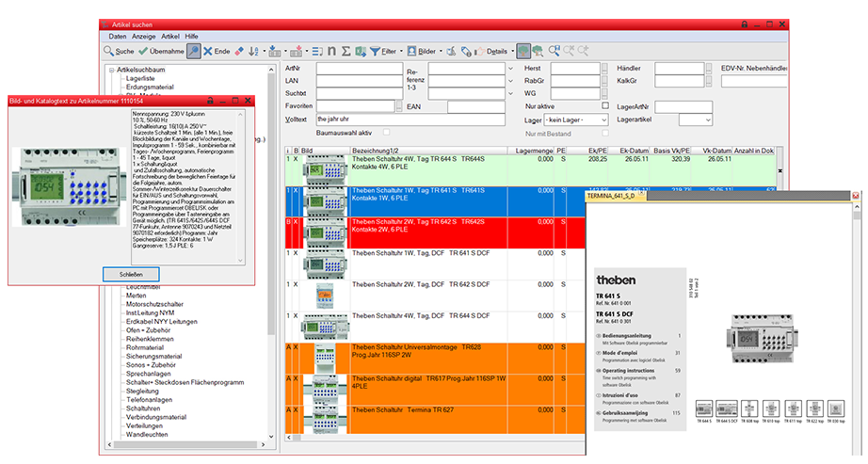
Task: Select row 'Theben Schaltuhr Termina TR 627'
Action: 435,422
